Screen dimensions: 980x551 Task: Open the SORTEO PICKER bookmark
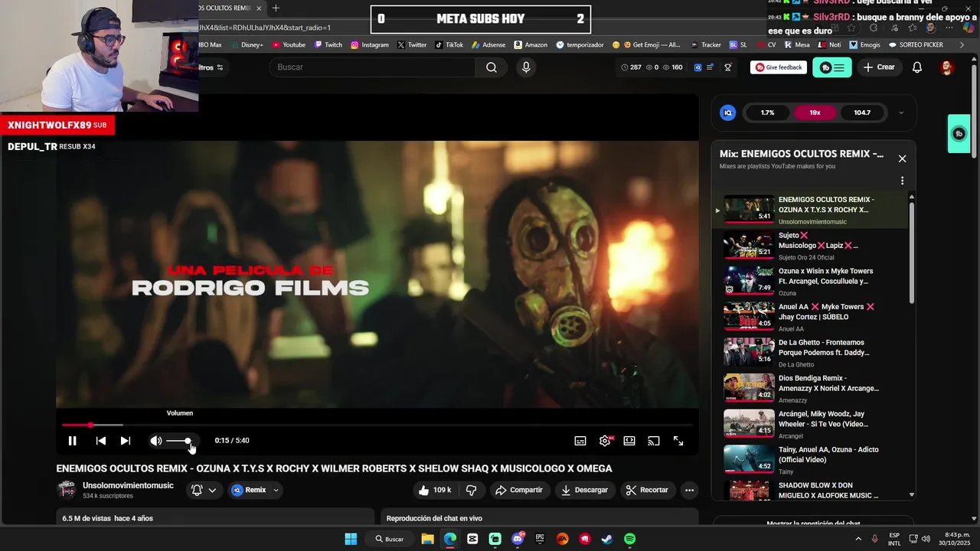tap(916, 45)
